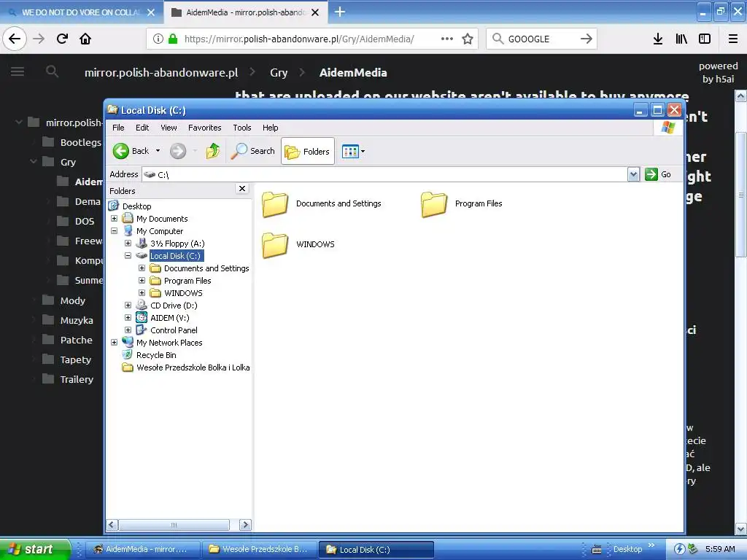Open page actions three-dots menu in URL bar

447,39
